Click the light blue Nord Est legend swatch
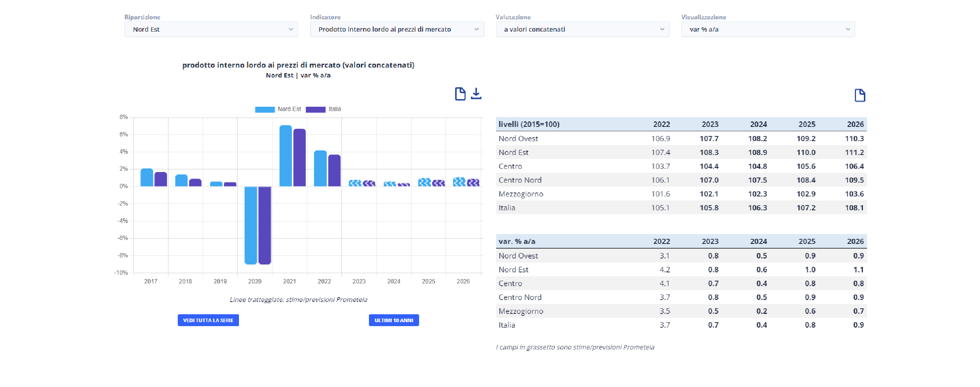980x387 pixels. tap(265, 109)
